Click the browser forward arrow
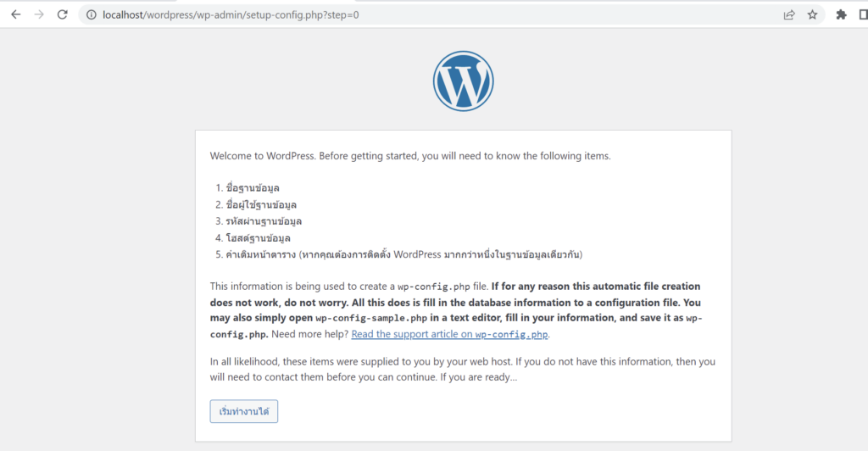Viewport: 868px width, 451px height. click(x=38, y=14)
